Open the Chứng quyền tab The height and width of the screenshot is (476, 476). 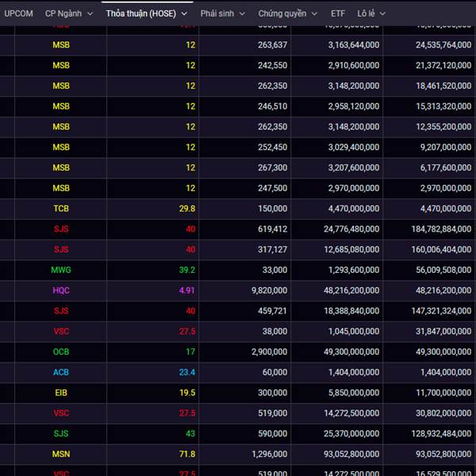pyautogui.click(x=282, y=13)
